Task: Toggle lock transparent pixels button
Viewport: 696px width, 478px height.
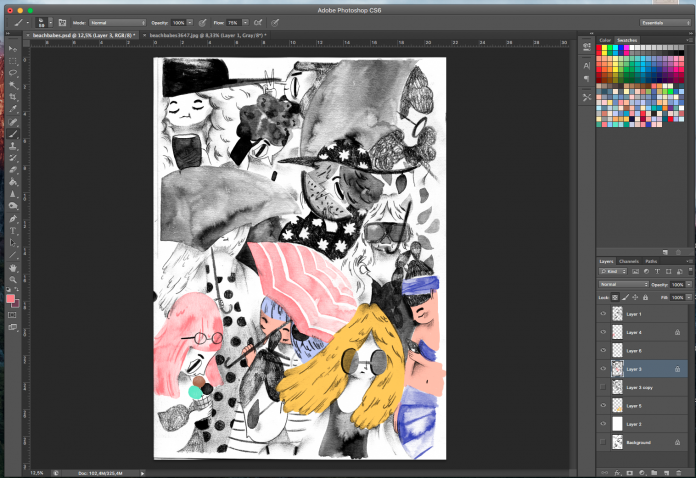Action: click(615, 297)
